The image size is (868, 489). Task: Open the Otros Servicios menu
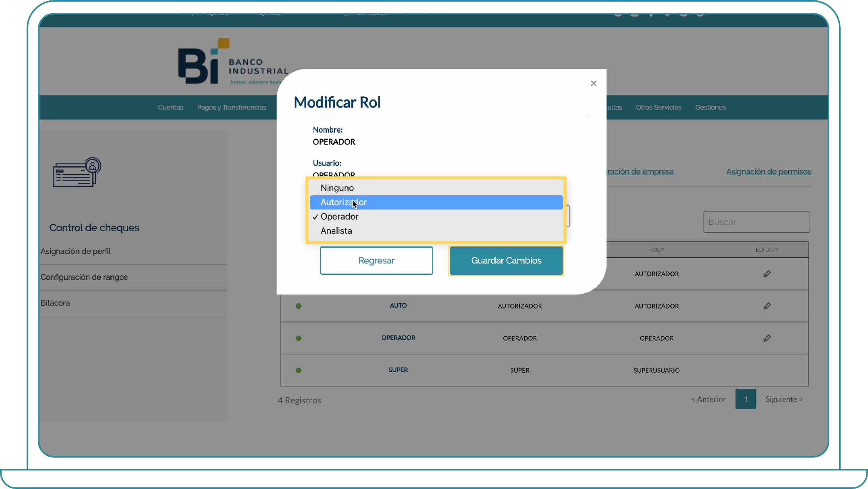point(658,107)
